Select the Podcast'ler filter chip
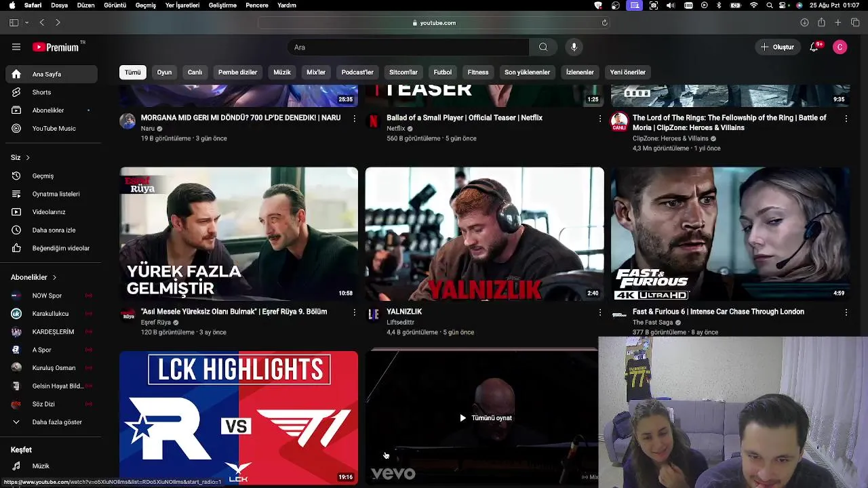Viewport: 868px width, 488px height. [357, 72]
